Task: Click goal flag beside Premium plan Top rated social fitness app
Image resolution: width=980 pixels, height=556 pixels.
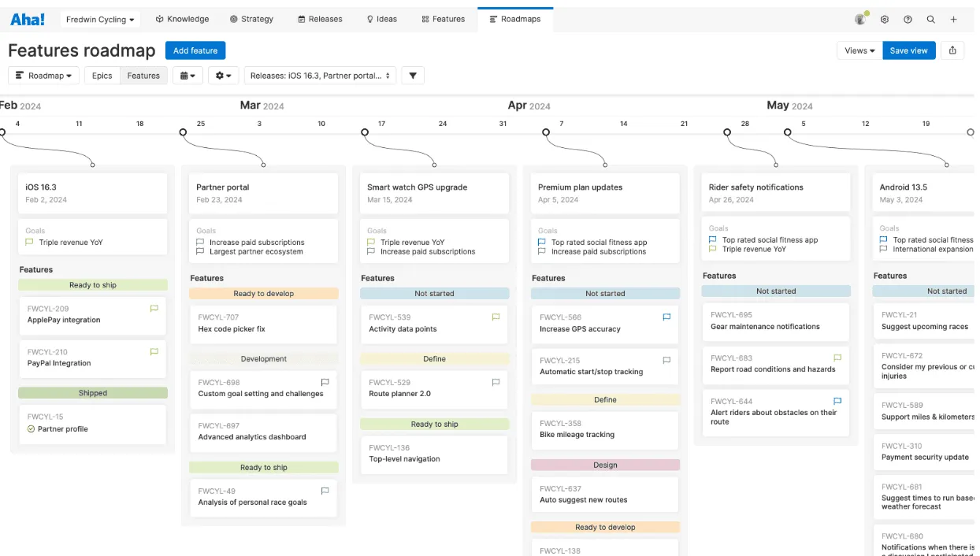Action: point(543,243)
